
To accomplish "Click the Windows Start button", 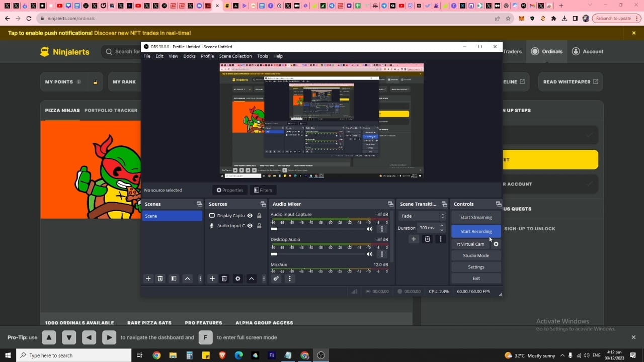I will coord(8,355).
